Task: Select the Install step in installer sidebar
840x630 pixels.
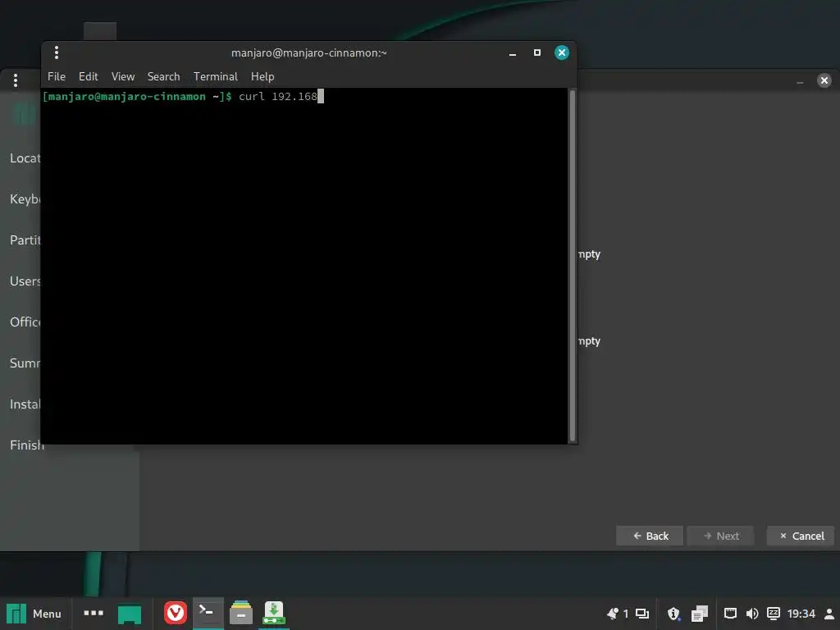Action: coord(25,404)
